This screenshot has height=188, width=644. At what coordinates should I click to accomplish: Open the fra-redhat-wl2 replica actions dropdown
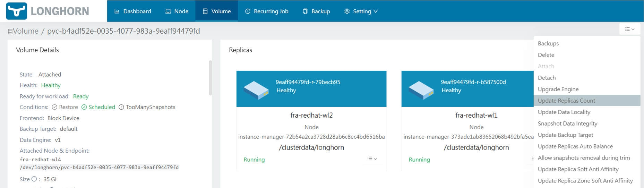[x=372, y=159]
